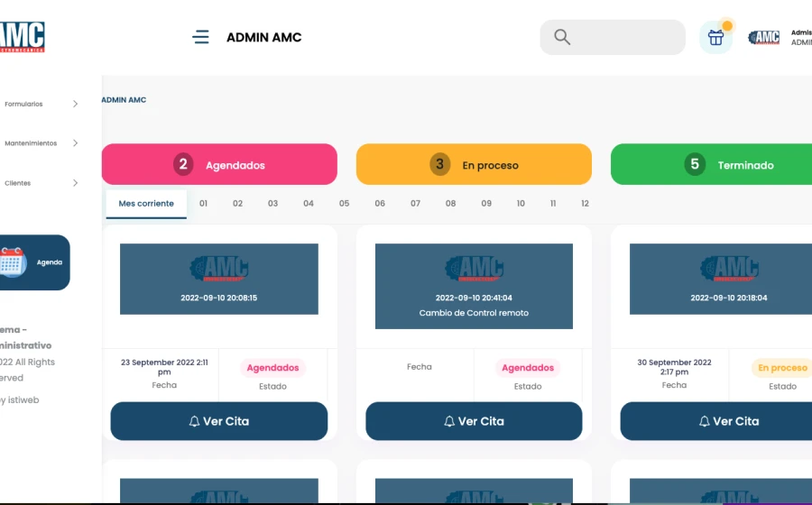Select month tab 12
The width and height of the screenshot is (812, 505).
click(586, 204)
